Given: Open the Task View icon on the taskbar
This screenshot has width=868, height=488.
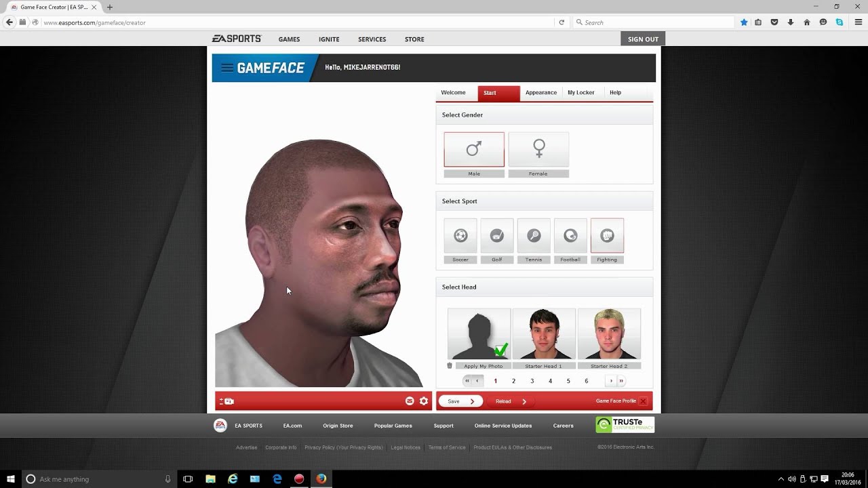Looking at the screenshot, I should (x=188, y=479).
